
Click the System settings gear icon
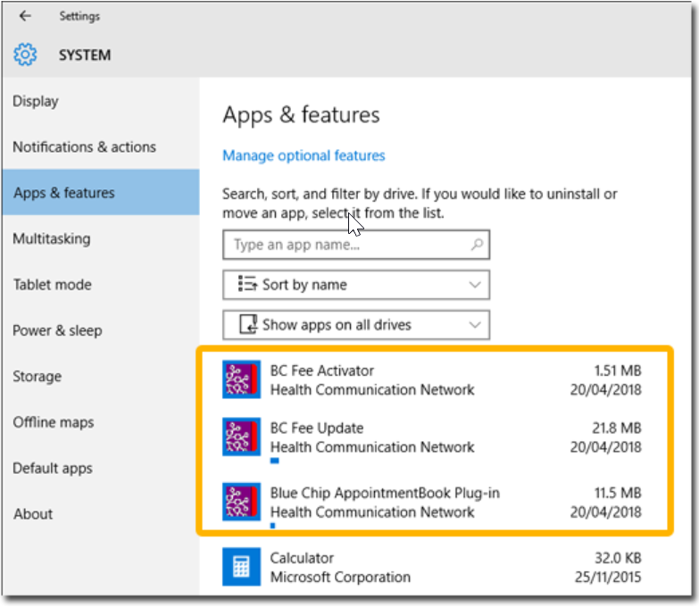[x=25, y=54]
